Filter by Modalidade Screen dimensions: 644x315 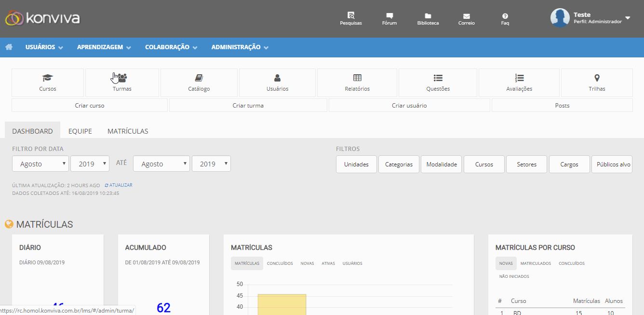442,164
